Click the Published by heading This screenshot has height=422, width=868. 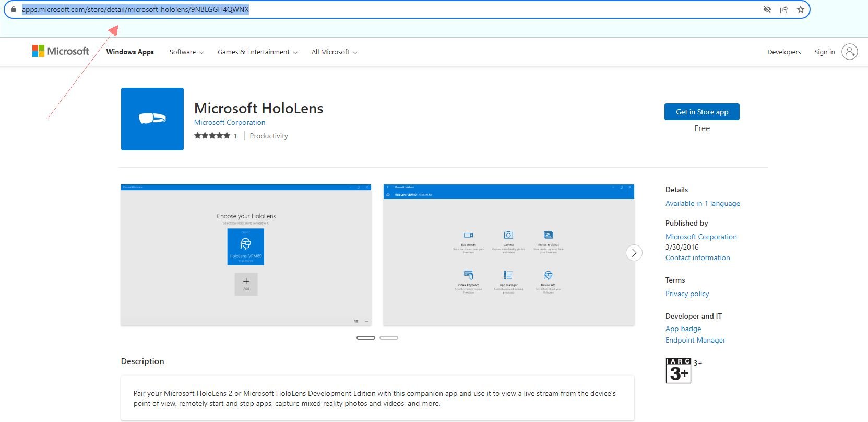(x=687, y=223)
